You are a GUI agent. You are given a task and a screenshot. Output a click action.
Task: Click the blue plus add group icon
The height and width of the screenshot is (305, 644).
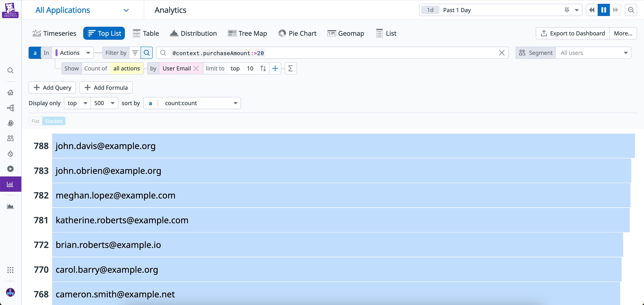click(x=275, y=68)
